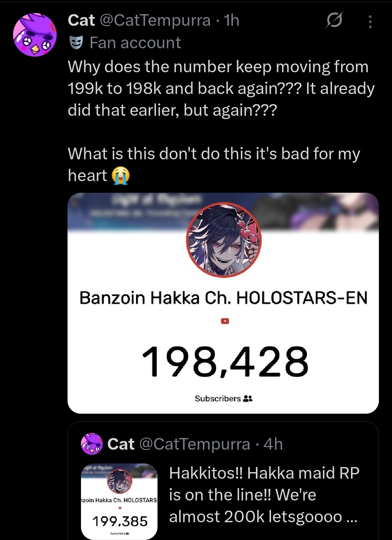The width and height of the screenshot is (392, 540).
Task: Tap the crying emoji in tweet text
Action: 121,176
